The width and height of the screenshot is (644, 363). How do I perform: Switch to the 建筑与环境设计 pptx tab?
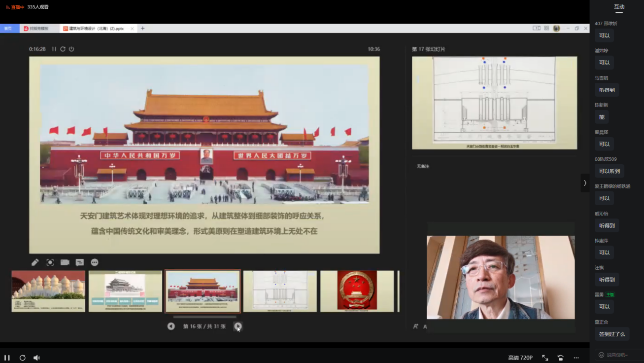click(96, 29)
